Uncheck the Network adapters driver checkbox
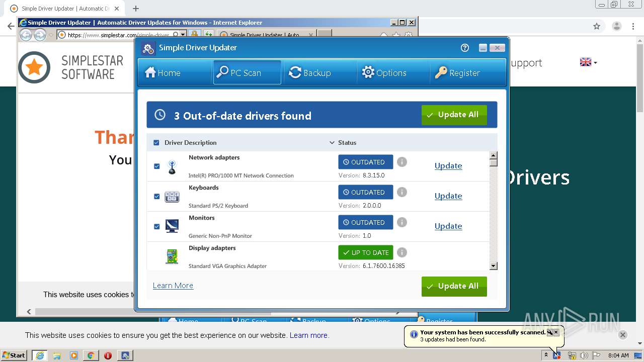This screenshot has height=362, width=644. [156, 166]
